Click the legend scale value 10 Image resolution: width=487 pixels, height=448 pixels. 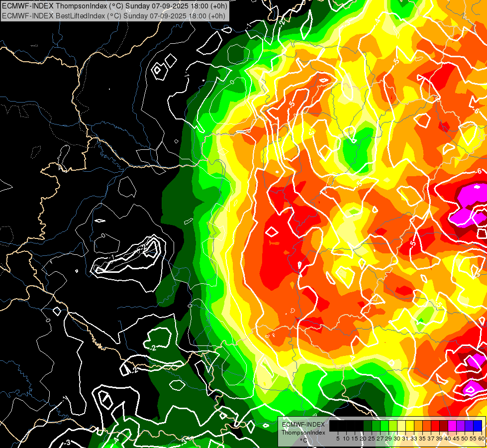346,439
